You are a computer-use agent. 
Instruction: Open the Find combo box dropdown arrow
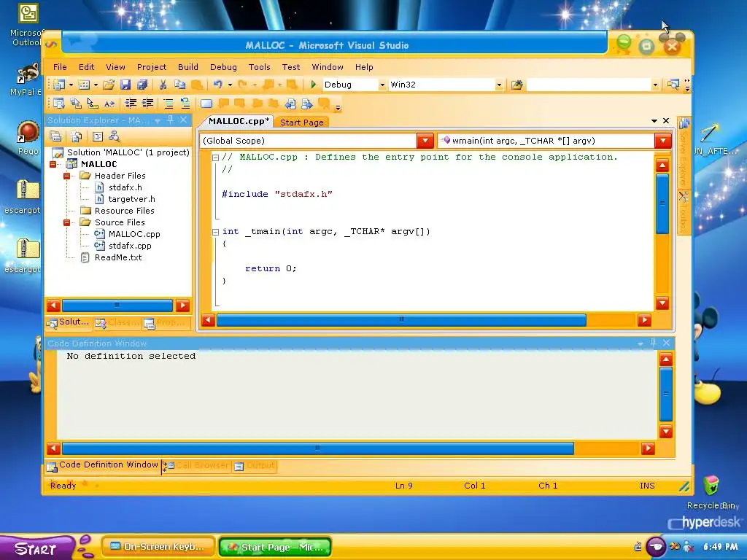point(655,85)
